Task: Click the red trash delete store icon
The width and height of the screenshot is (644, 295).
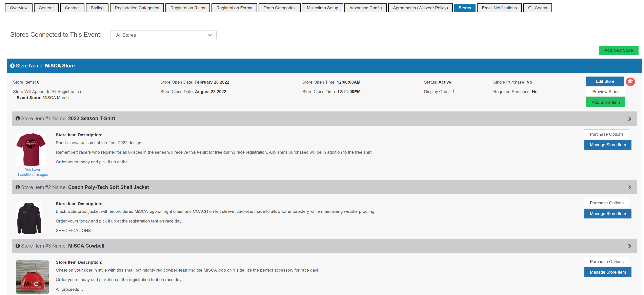Action: click(630, 82)
